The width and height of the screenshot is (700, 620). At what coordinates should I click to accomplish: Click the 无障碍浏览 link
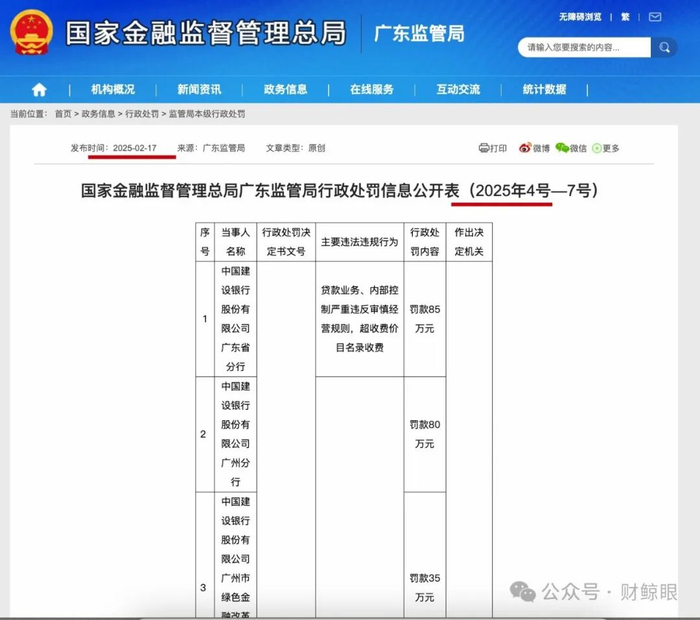[x=580, y=17]
